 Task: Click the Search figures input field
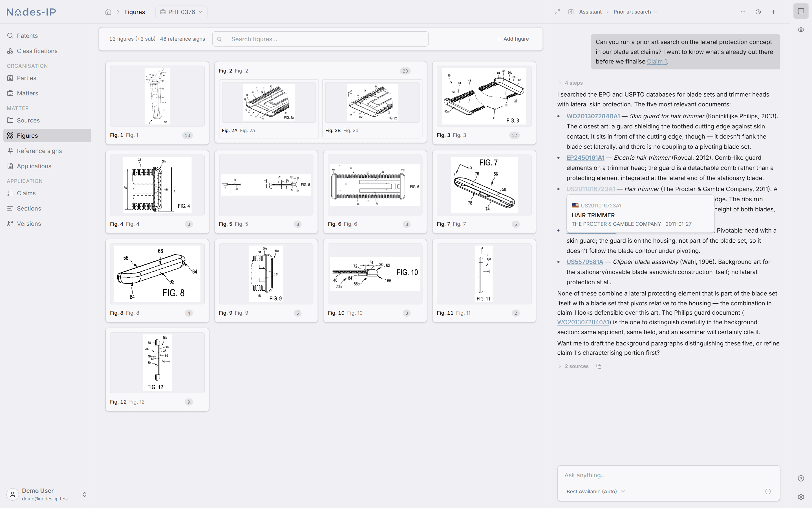pyautogui.click(x=327, y=39)
